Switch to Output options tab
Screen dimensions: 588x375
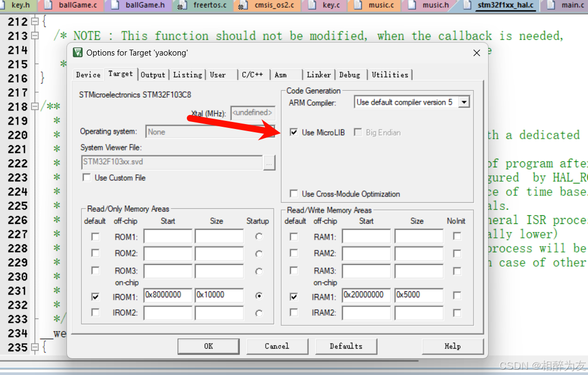pos(153,74)
